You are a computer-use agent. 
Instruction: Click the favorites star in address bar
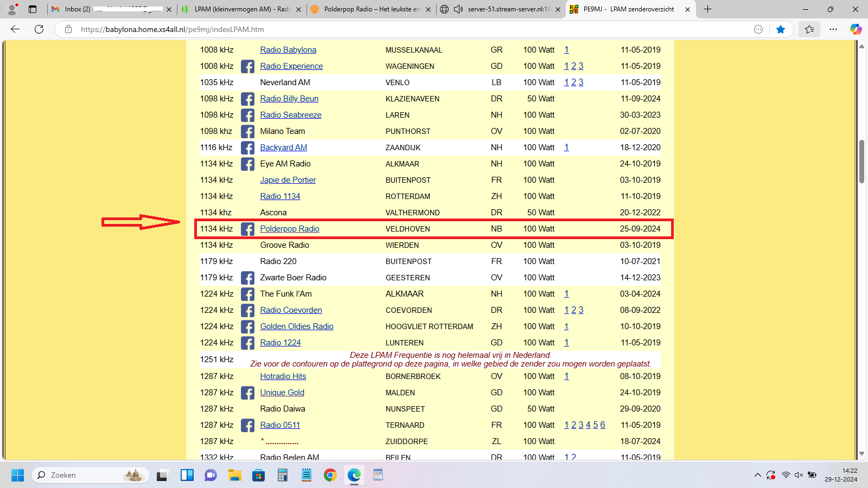click(x=781, y=29)
